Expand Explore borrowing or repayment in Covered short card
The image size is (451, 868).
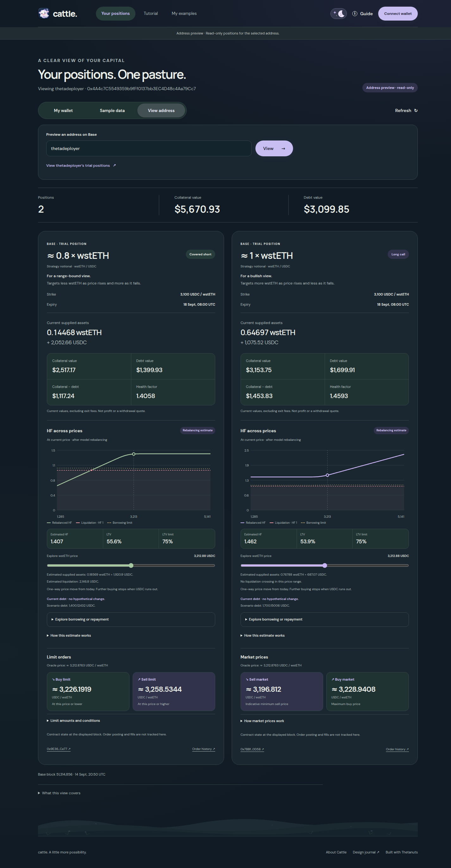click(x=131, y=619)
